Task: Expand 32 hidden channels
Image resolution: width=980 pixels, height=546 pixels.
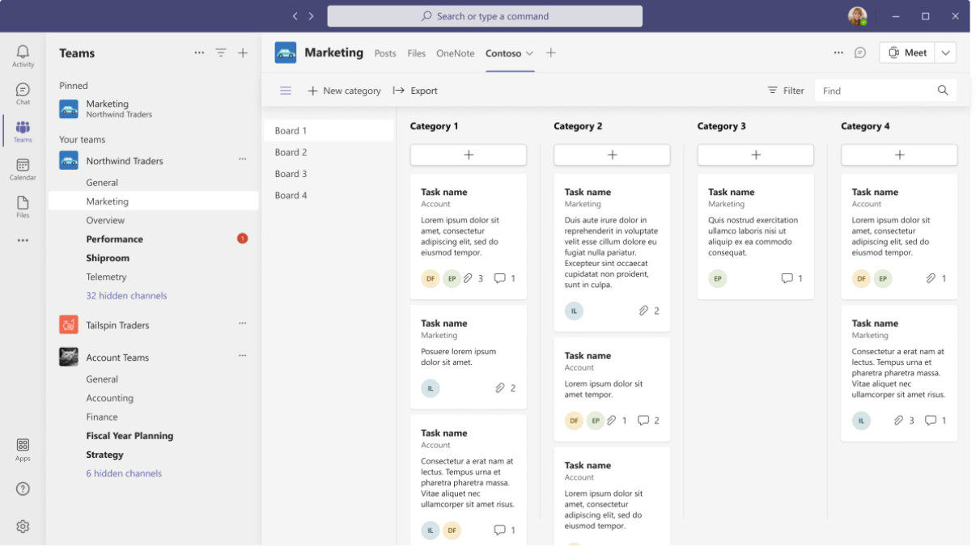Action: click(126, 296)
